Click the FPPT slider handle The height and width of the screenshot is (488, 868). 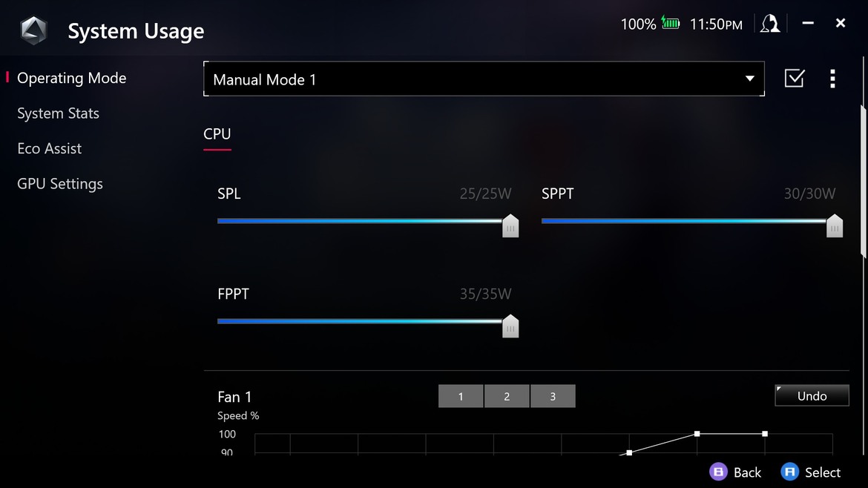[x=510, y=326]
